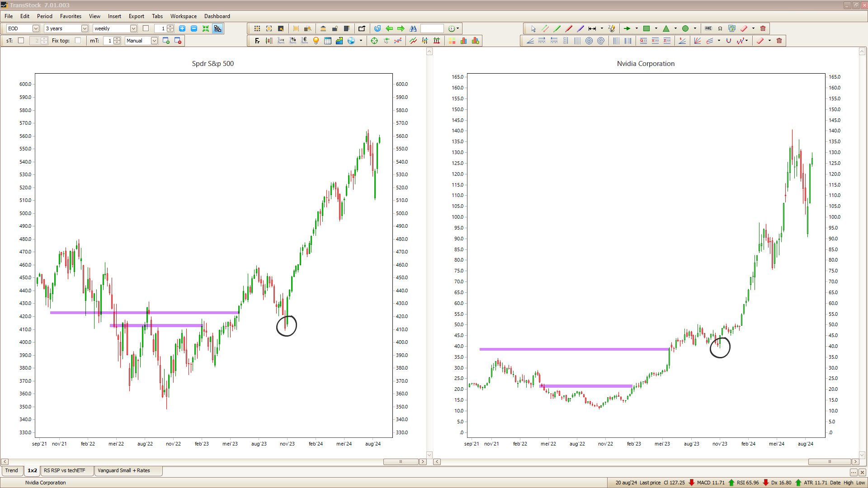Expand the weekly interval dropdown
The image size is (868, 488).
[133, 28]
